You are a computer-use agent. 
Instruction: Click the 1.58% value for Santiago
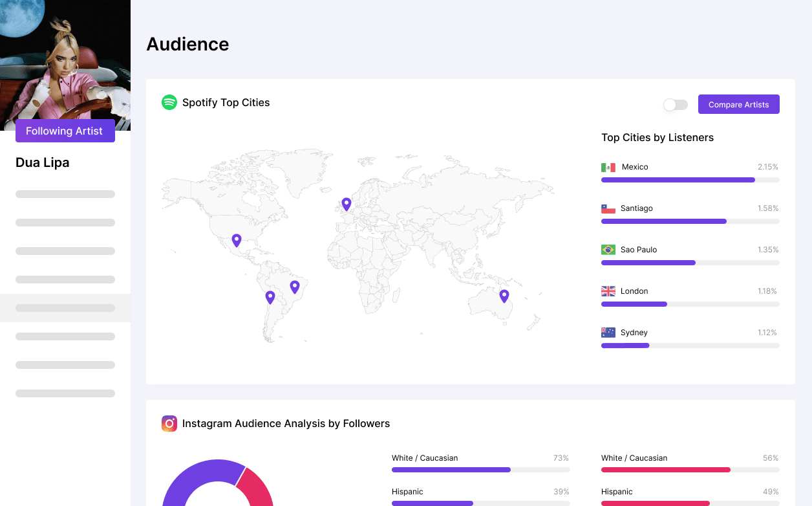pos(768,208)
